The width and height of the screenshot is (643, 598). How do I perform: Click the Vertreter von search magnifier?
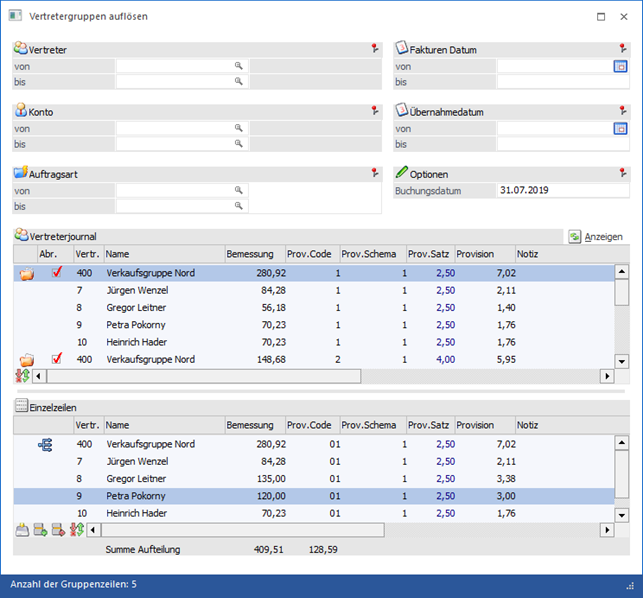tap(239, 66)
